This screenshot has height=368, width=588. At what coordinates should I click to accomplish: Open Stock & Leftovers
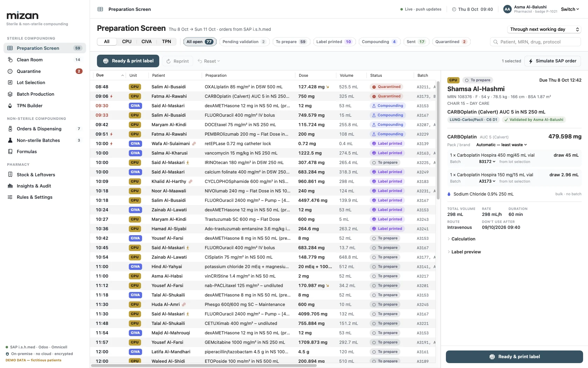coord(45,175)
